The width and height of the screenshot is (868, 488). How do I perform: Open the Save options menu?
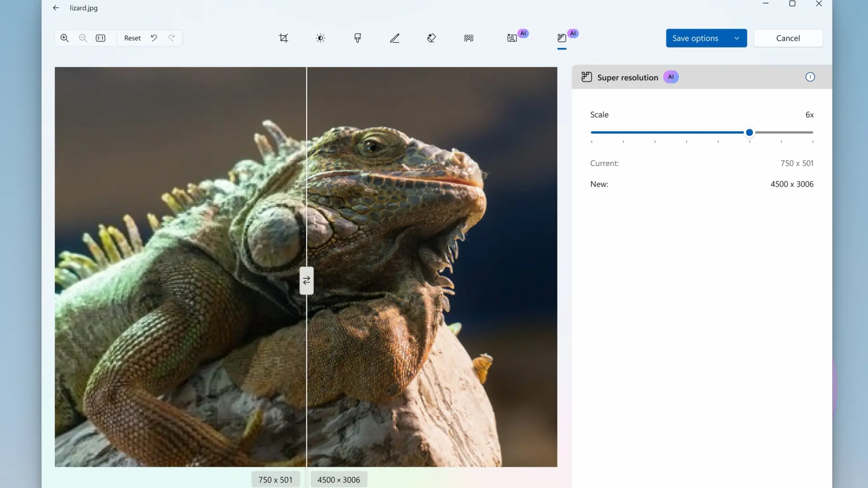coord(737,38)
